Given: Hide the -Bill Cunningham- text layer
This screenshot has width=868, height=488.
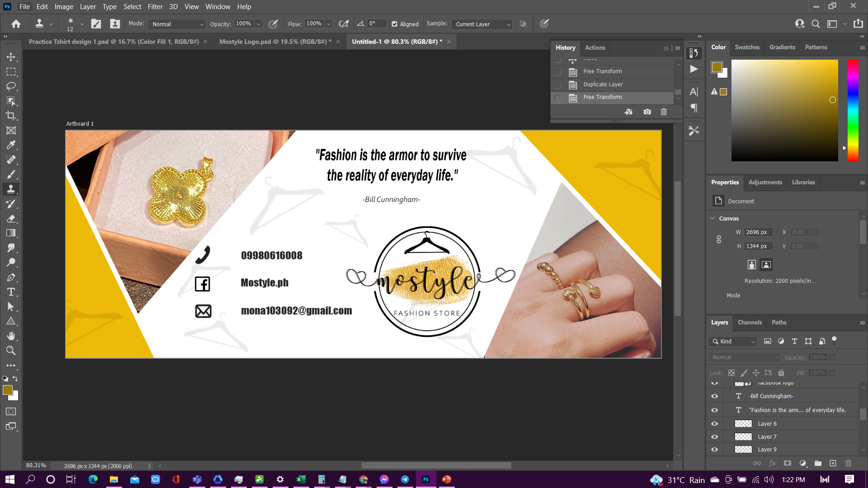Looking at the screenshot, I should (714, 396).
